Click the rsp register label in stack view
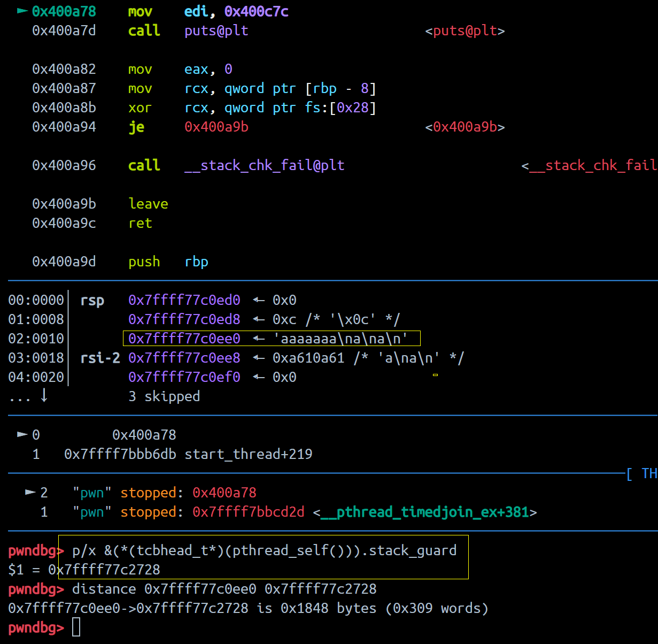The image size is (658, 644). pos(92,300)
